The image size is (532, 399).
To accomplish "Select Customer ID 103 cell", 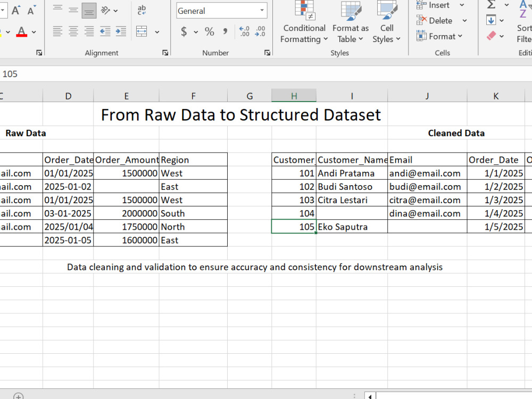I will click(x=294, y=200).
